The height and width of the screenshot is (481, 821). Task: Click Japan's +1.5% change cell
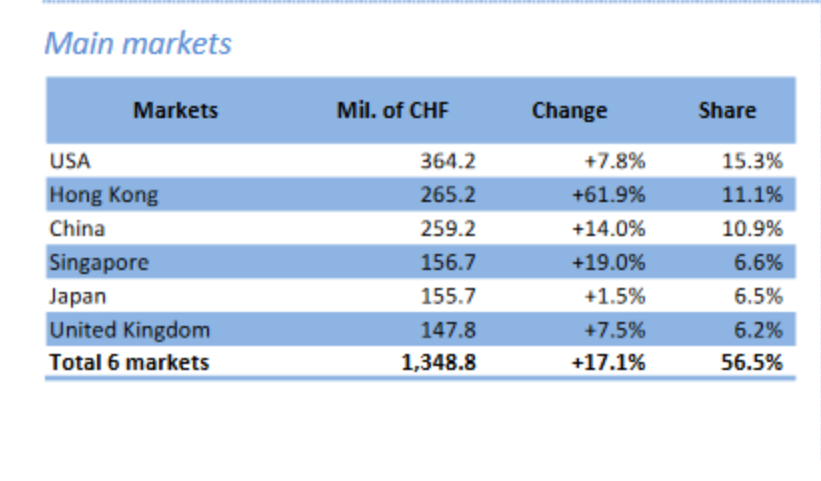614,296
